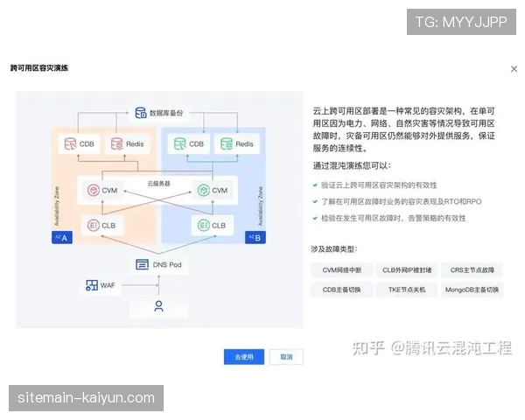The image size is (525, 420).
Task: Click the green CVM icon in zone B
Action: pos(203,190)
